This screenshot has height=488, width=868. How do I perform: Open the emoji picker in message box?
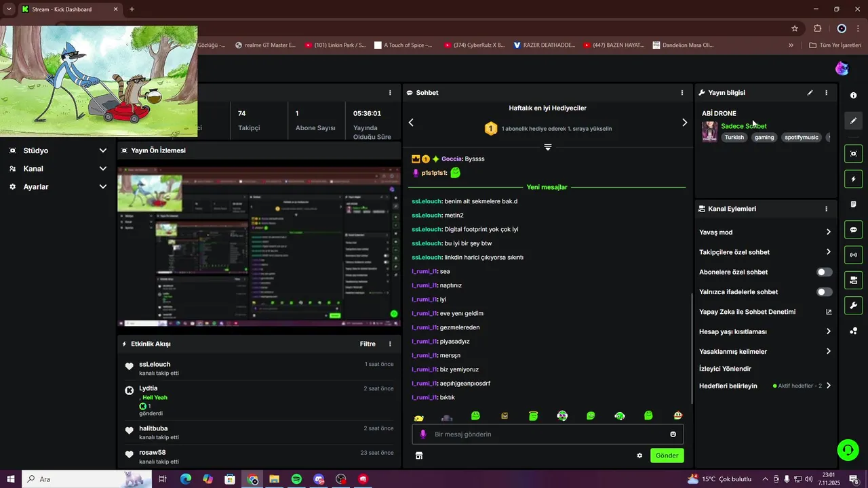[x=673, y=434]
